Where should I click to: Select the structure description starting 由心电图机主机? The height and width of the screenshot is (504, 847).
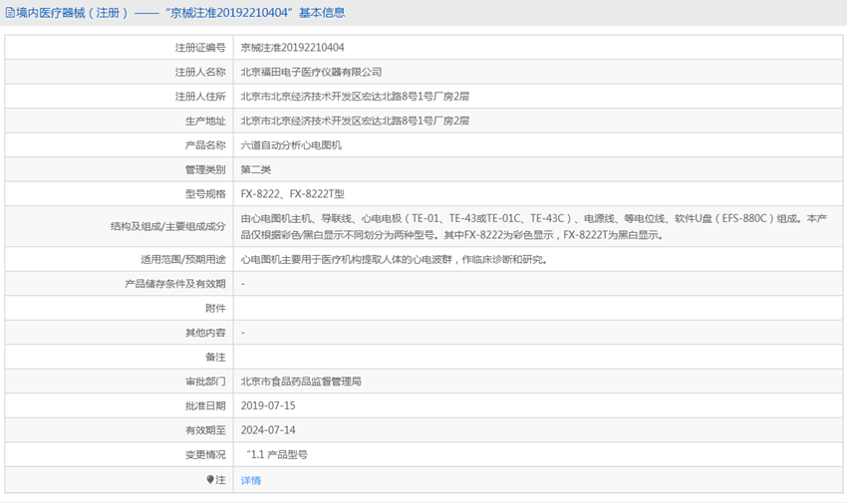coord(534,226)
